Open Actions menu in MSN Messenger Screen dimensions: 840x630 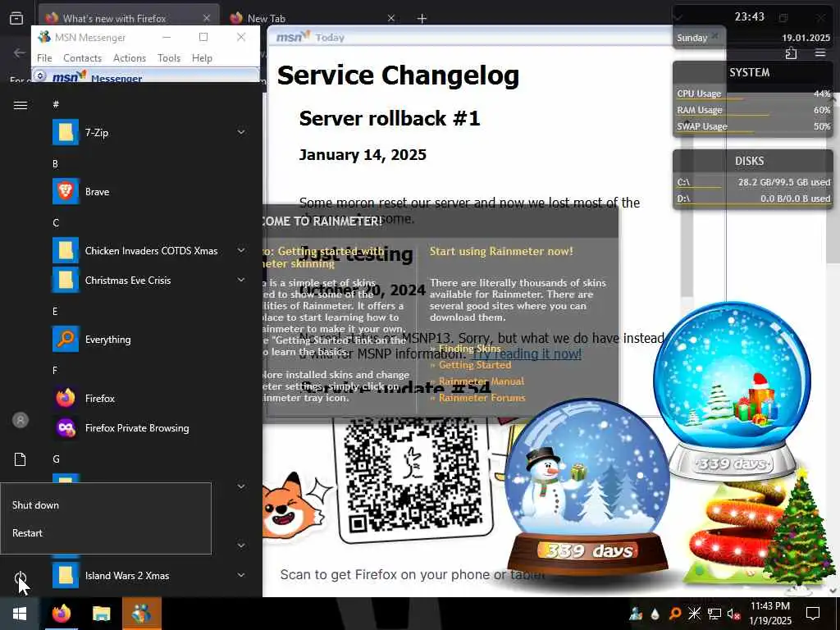(x=130, y=58)
